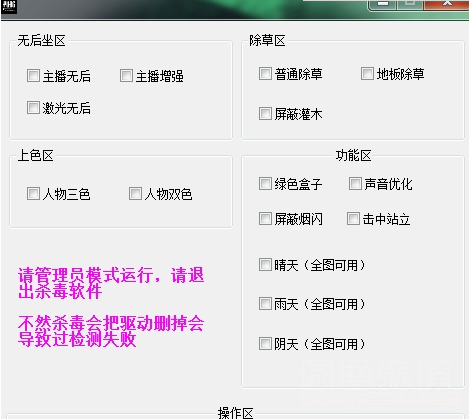470x419 pixels.
Task: Click the 除草区 group label
Action: (x=267, y=41)
